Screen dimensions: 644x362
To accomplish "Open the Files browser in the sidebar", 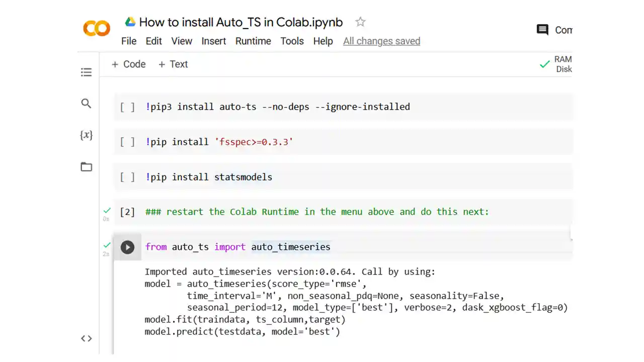I will (x=86, y=166).
